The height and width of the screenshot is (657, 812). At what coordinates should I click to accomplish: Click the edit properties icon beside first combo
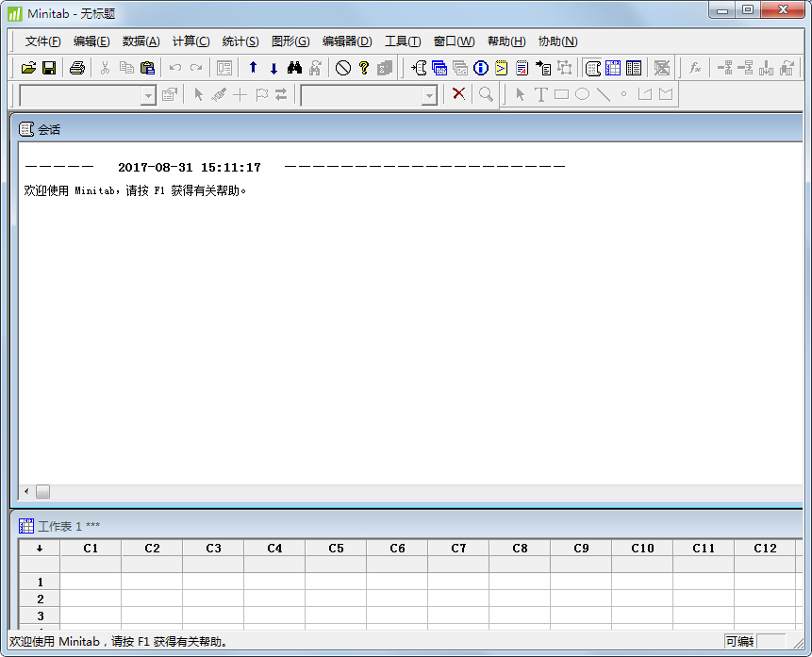(170, 95)
